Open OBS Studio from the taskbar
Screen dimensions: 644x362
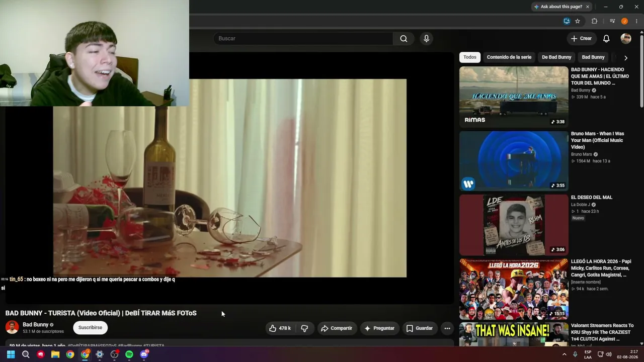(x=115, y=354)
